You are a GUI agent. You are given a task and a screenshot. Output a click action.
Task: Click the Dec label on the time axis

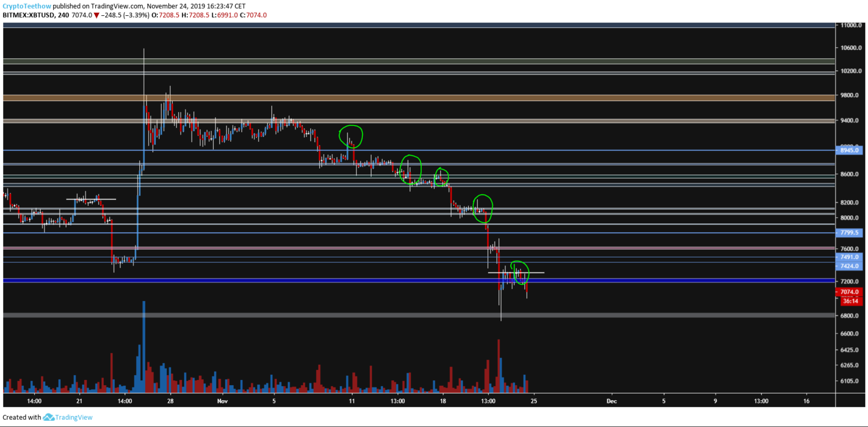click(x=611, y=401)
